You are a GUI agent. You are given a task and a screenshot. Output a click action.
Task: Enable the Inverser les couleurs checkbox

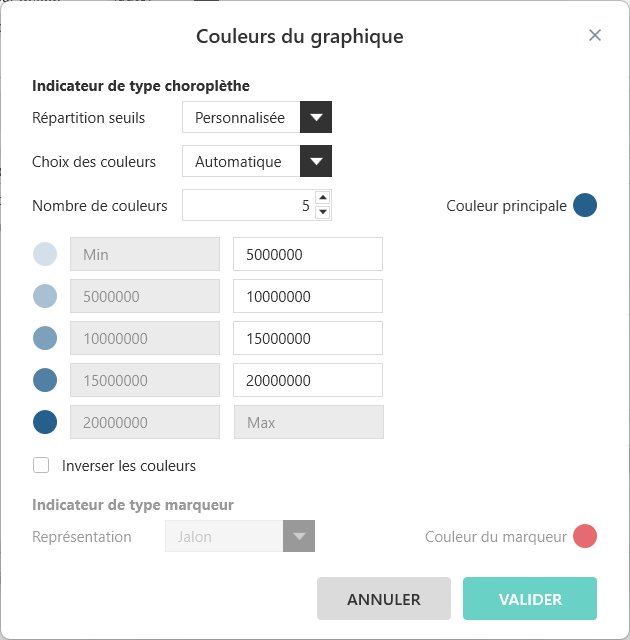click(41, 465)
